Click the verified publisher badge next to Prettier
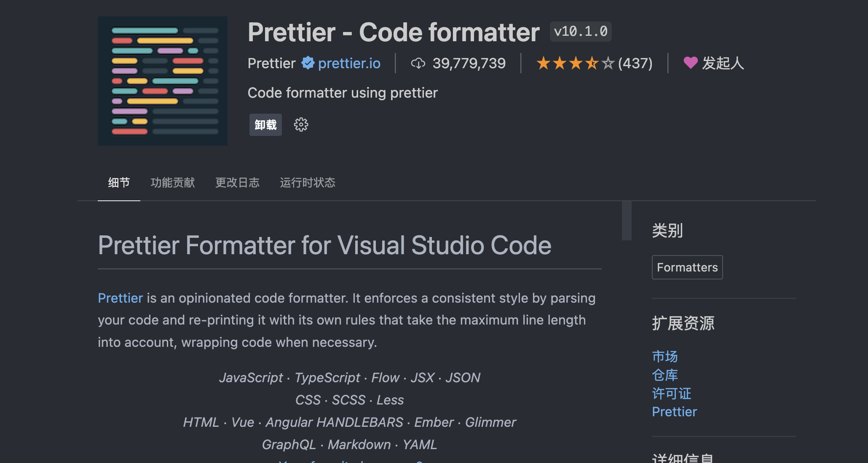The image size is (868, 463). 308,63
